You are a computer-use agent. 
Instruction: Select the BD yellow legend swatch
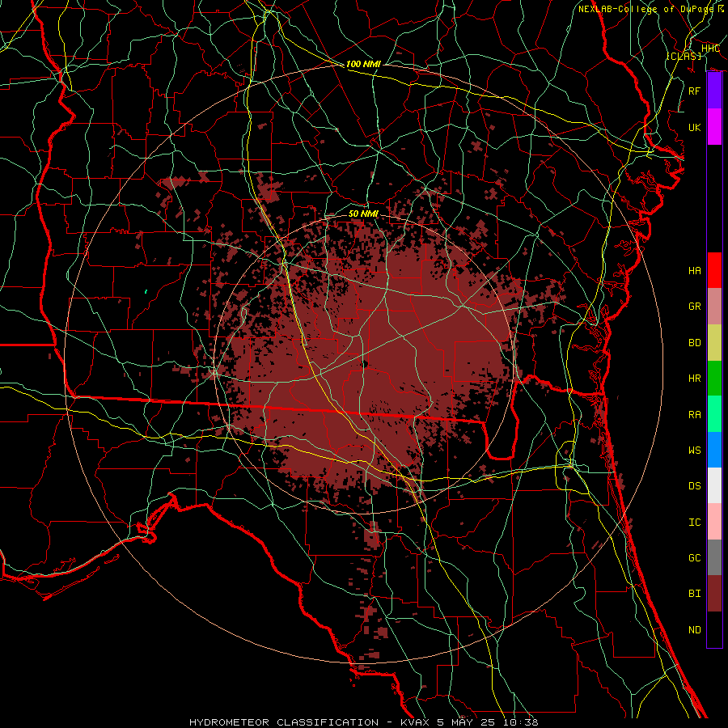click(714, 343)
